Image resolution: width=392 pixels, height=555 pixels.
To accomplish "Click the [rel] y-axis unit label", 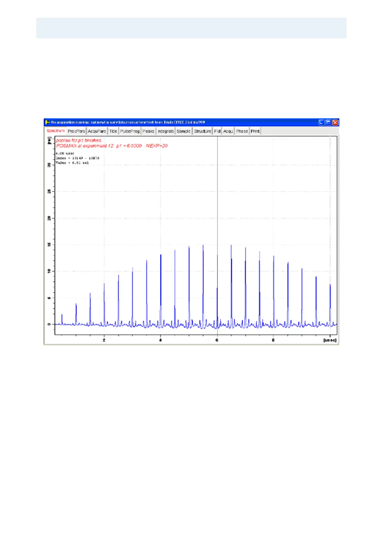I will (x=49, y=141).
